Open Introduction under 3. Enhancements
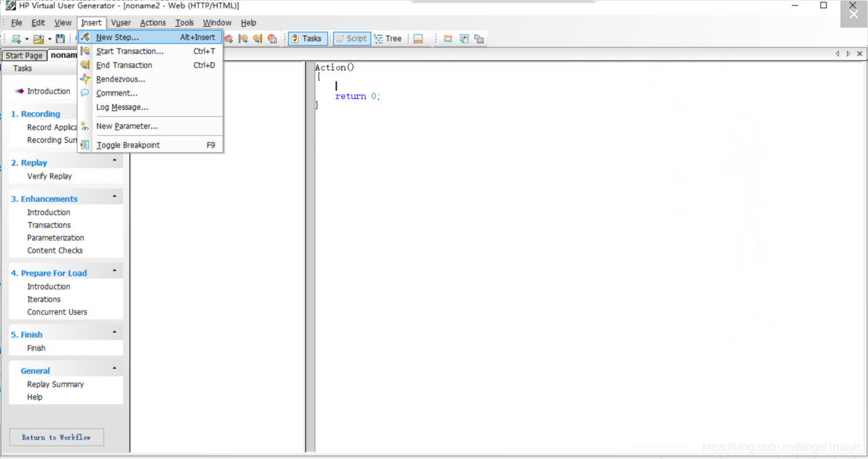 click(48, 212)
